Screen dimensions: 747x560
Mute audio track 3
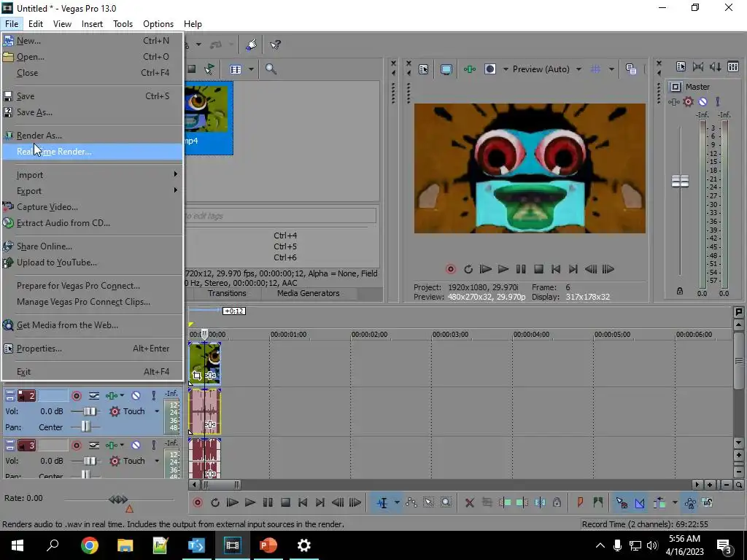point(136,446)
